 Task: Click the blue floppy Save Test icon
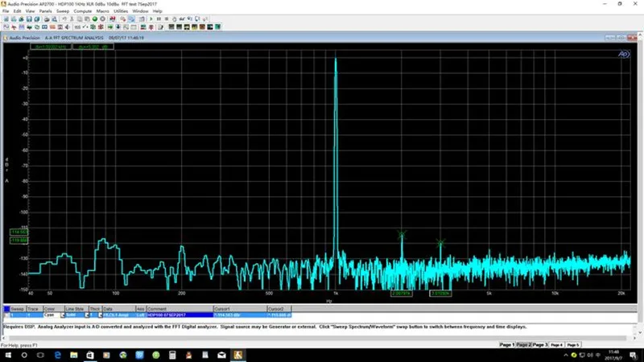[29, 19]
